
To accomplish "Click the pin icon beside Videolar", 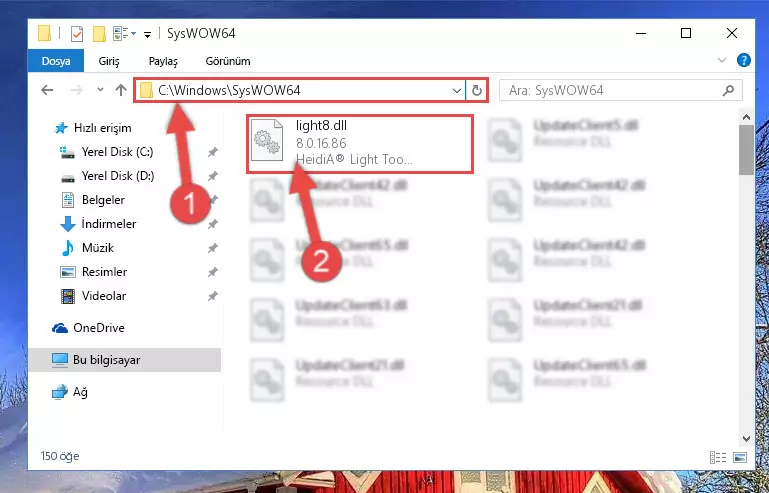I will tap(212, 296).
